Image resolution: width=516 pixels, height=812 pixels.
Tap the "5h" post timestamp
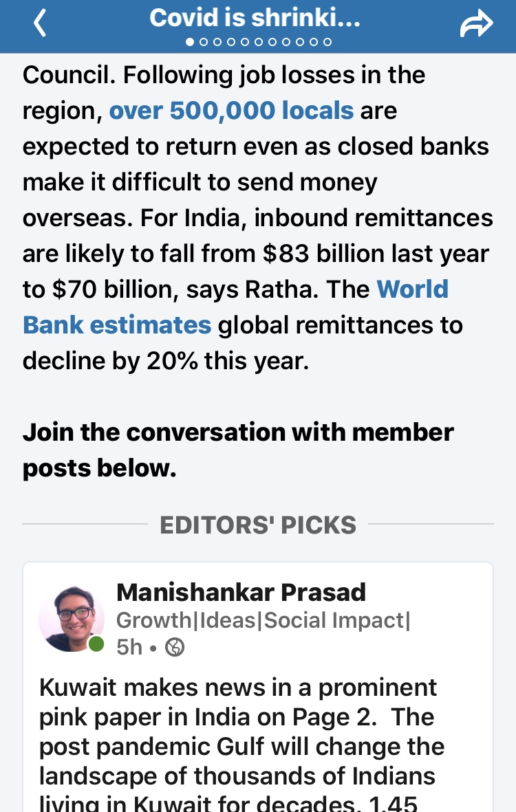tap(129, 648)
